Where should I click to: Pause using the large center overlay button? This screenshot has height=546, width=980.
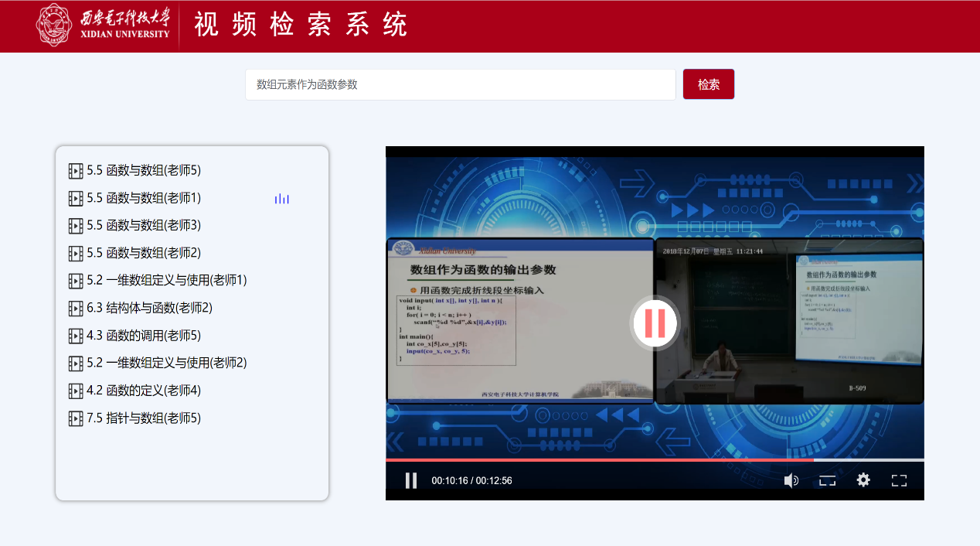(655, 322)
